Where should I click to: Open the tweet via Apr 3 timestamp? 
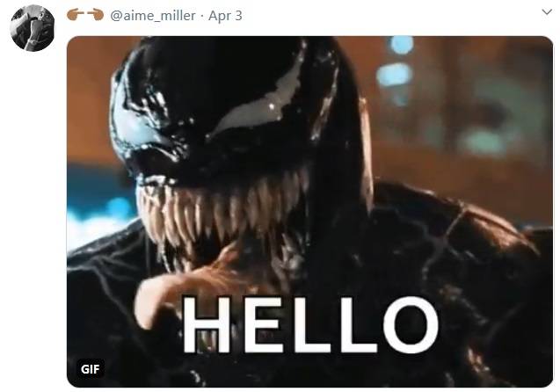click(225, 16)
